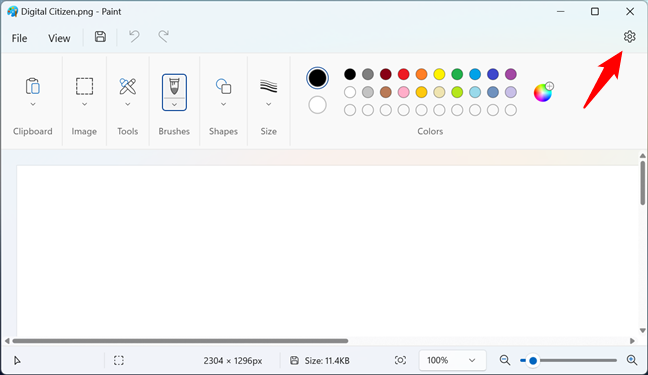This screenshot has height=375, width=648.
Task: Pick the yellow palette color
Action: pos(439,74)
